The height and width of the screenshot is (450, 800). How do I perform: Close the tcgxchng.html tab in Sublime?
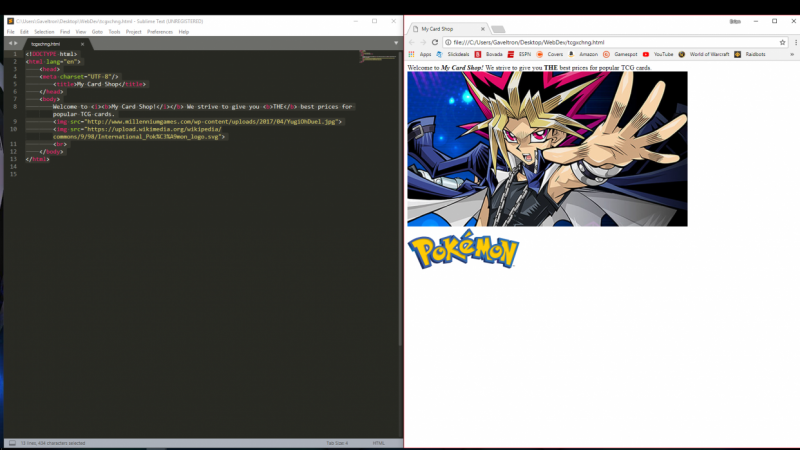(x=82, y=44)
